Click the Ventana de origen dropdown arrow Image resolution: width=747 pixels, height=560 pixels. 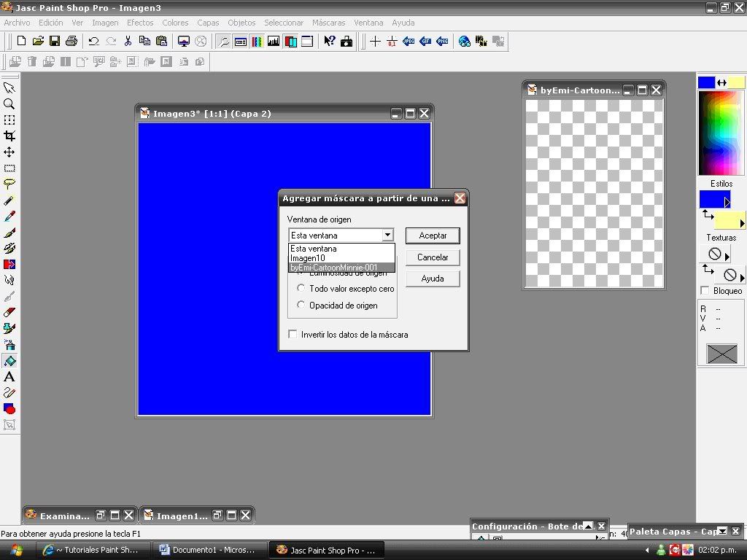(387, 236)
